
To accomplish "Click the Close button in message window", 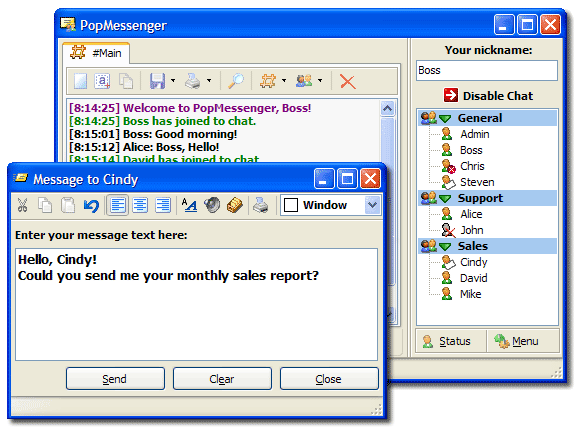I will click(329, 379).
